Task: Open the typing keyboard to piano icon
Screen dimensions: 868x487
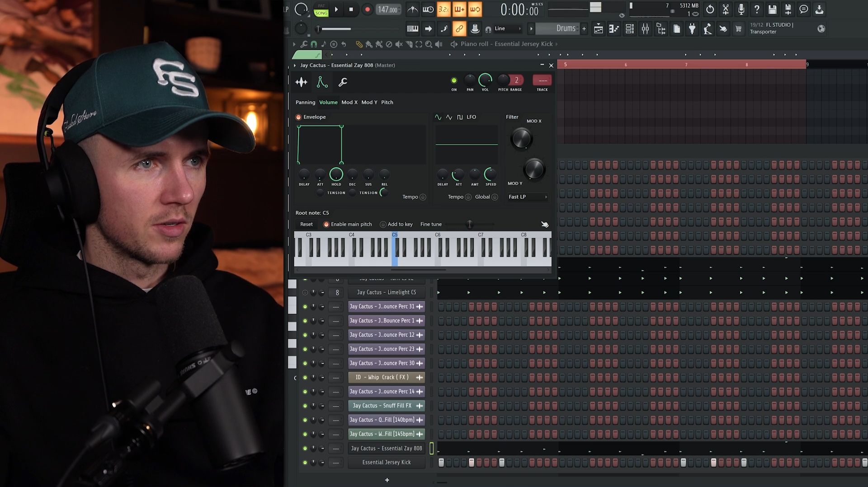Action: (x=412, y=29)
